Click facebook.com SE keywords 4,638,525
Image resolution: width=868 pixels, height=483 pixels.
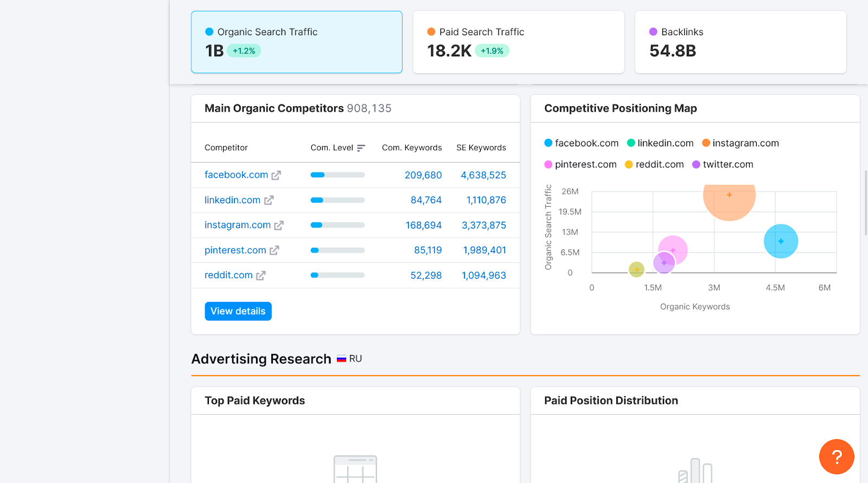point(483,175)
